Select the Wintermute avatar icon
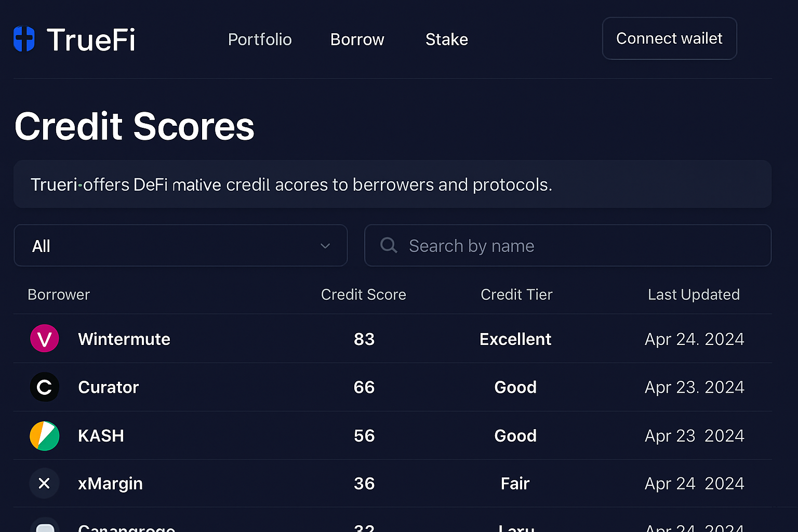The image size is (798, 532). click(x=45, y=338)
